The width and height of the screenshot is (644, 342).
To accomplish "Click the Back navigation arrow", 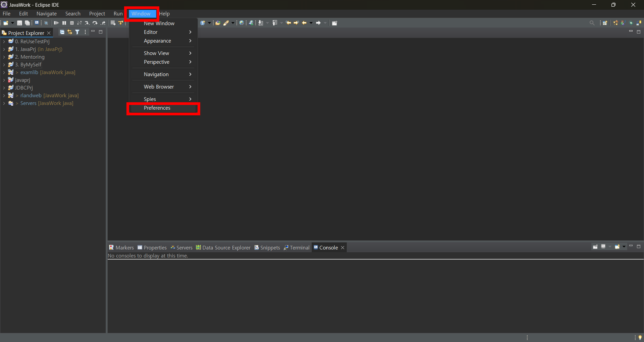I will click(x=304, y=23).
